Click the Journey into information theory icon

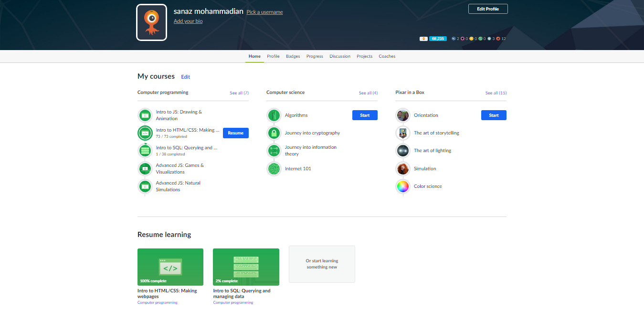click(x=274, y=151)
